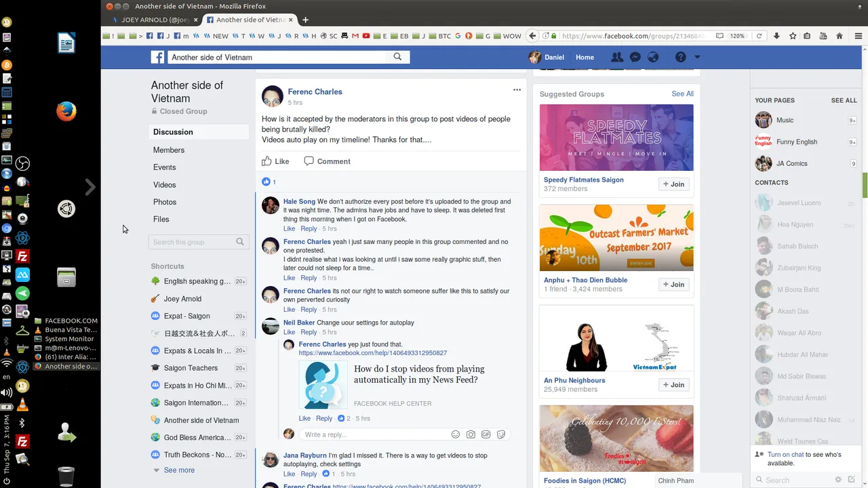Go to Firefox home page icon
The image size is (868, 488).
pos(840,36)
